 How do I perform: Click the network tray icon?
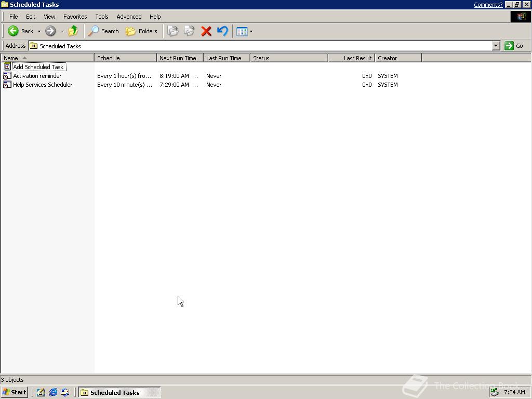tap(495, 393)
